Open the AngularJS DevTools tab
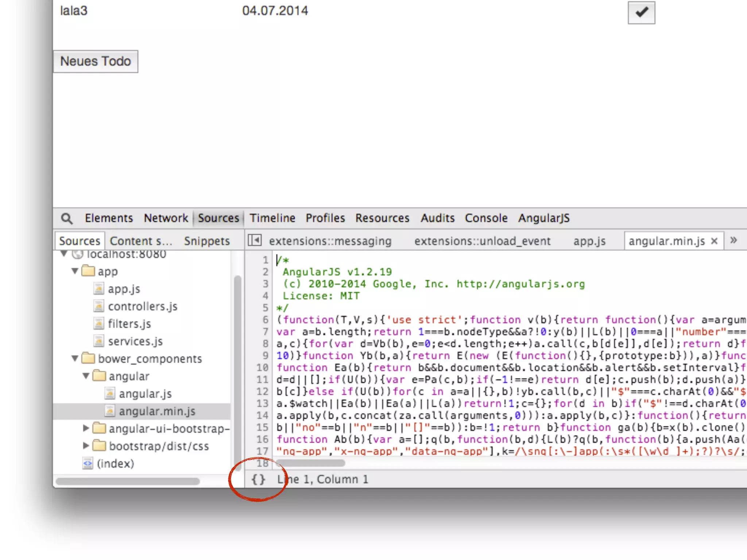Screen dimensions: 747x560 (543, 218)
